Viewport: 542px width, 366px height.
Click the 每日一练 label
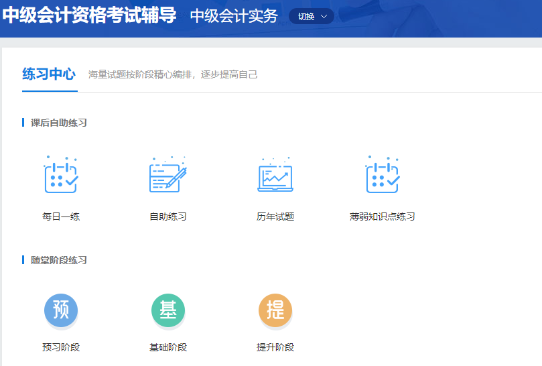pyautogui.click(x=61, y=217)
